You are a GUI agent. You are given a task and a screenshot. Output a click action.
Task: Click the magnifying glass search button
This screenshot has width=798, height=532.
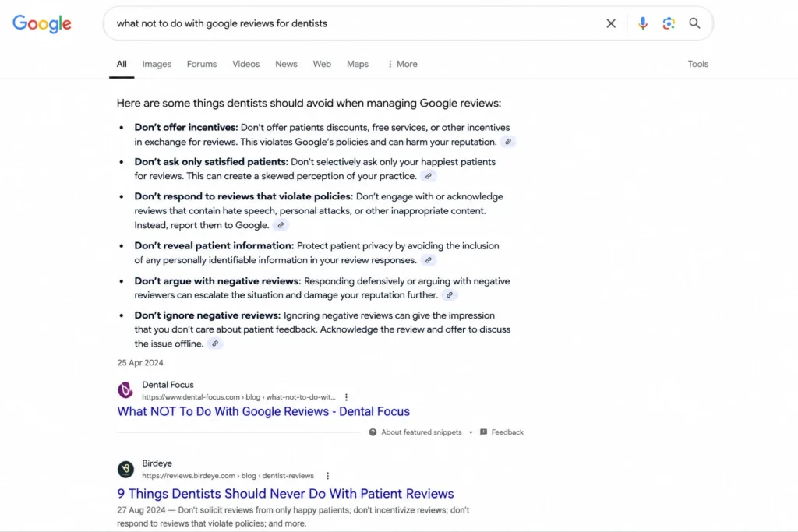[694, 23]
